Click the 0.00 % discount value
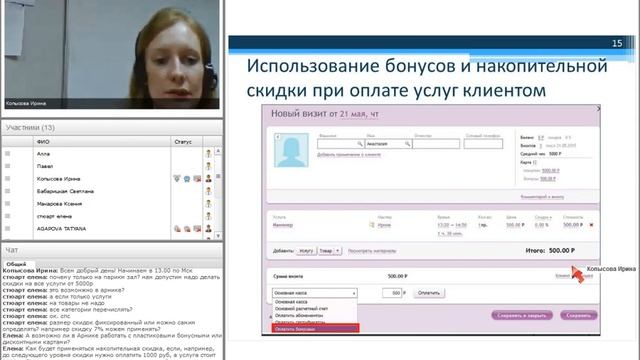640x360 pixels. 542,225
